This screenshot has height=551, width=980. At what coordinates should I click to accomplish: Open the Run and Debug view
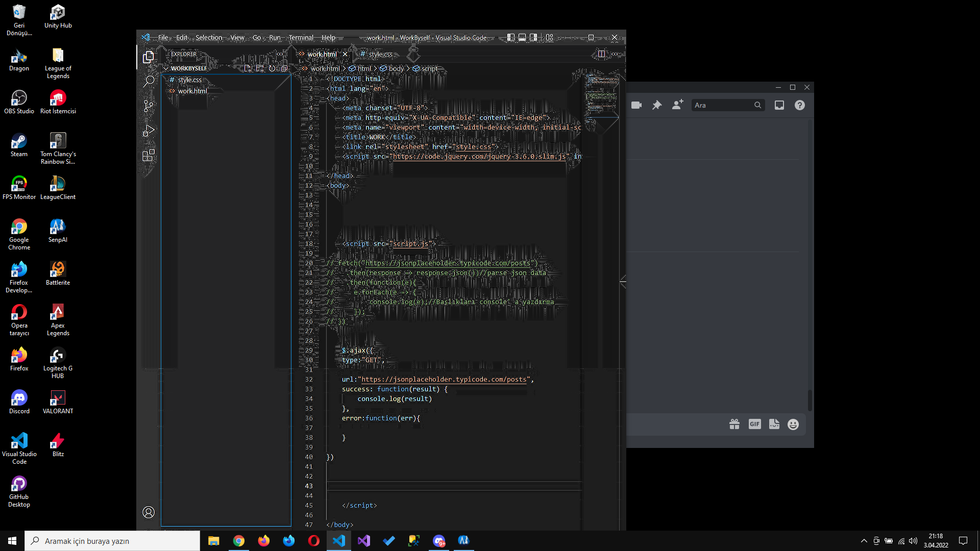click(x=149, y=131)
